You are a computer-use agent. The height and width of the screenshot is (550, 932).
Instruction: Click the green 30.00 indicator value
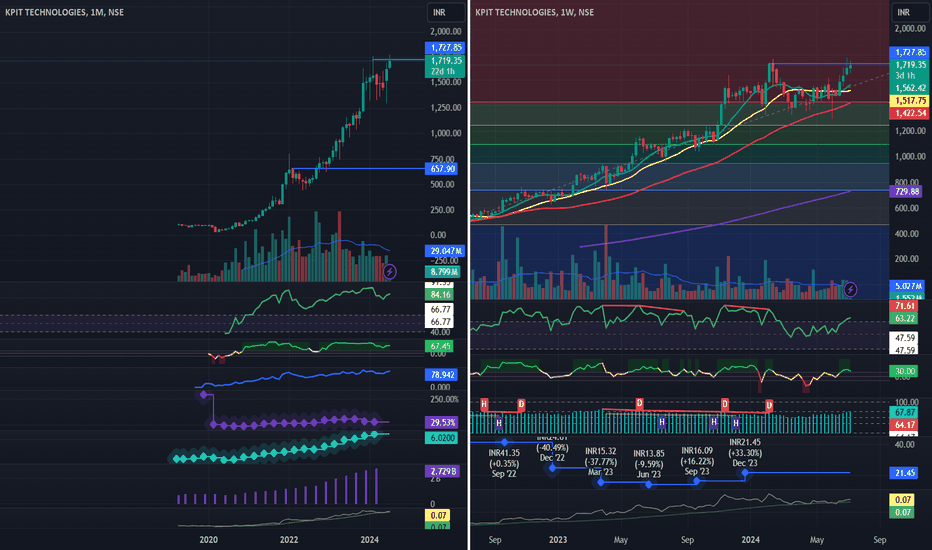tap(904, 371)
